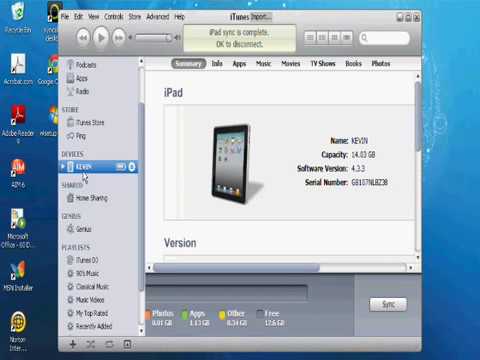Open the Help menu

[179, 16]
